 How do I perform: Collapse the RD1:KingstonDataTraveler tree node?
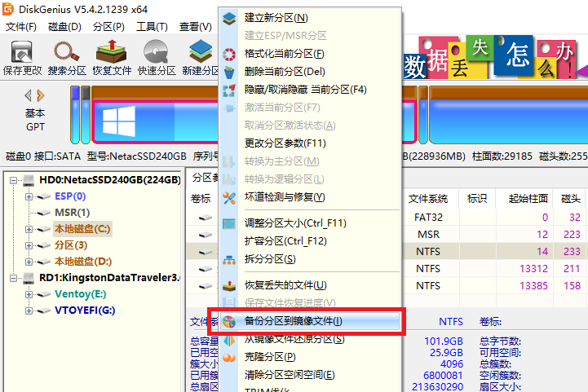(14, 278)
